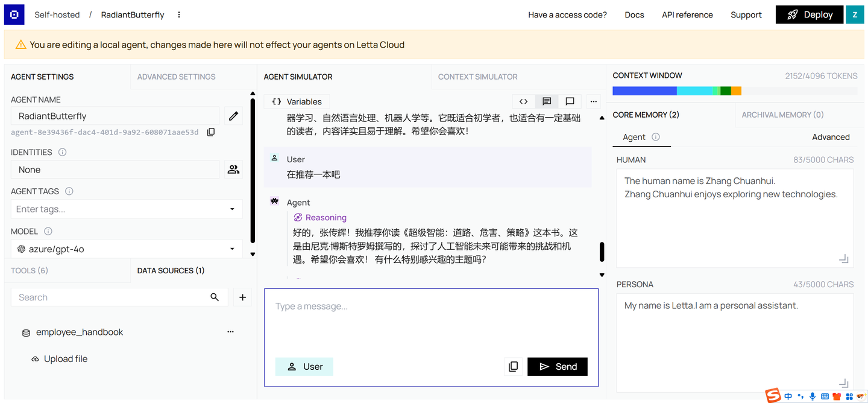The width and height of the screenshot is (868, 403).
Task: Show info for AGENT TAGS label
Action: click(x=69, y=191)
